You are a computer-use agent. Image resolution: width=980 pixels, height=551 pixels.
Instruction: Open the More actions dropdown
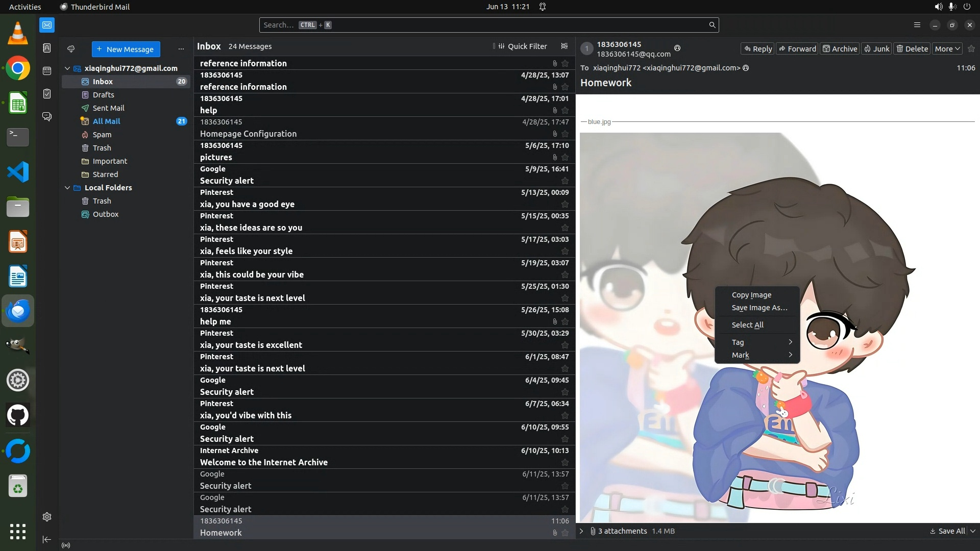(x=947, y=48)
